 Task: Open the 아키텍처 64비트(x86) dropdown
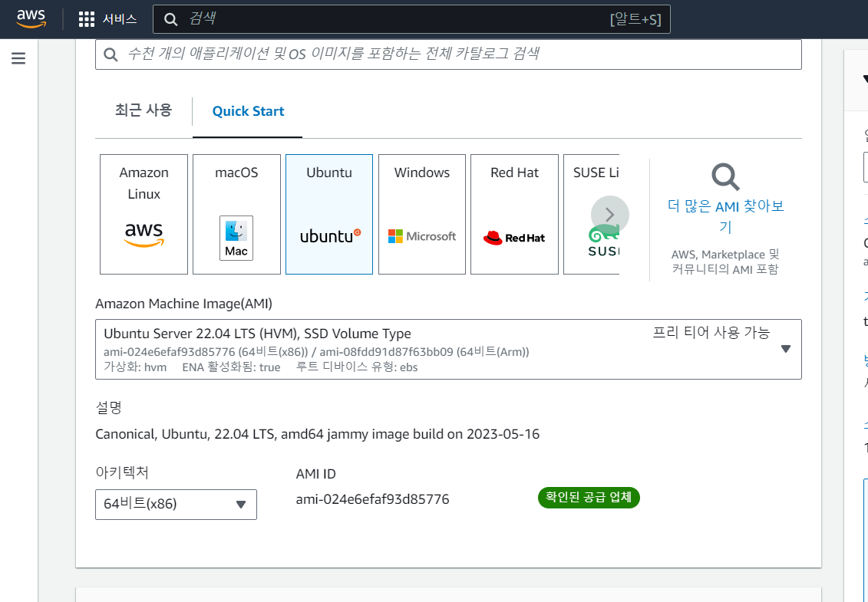tap(176, 504)
